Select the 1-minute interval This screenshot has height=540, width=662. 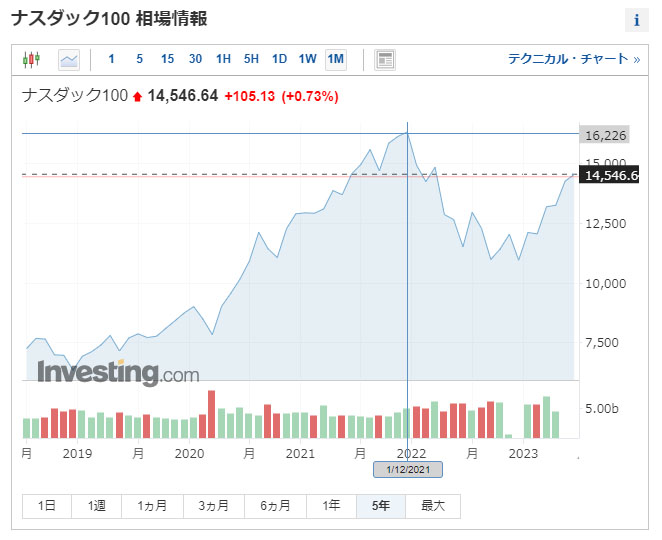[x=111, y=59]
